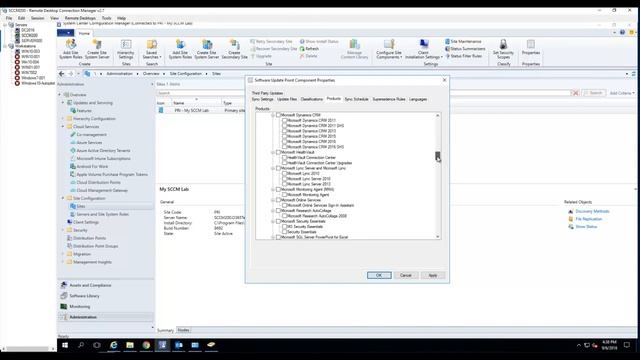Collapse Site Configuration tree node
640x360 pixels.
coord(63,198)
